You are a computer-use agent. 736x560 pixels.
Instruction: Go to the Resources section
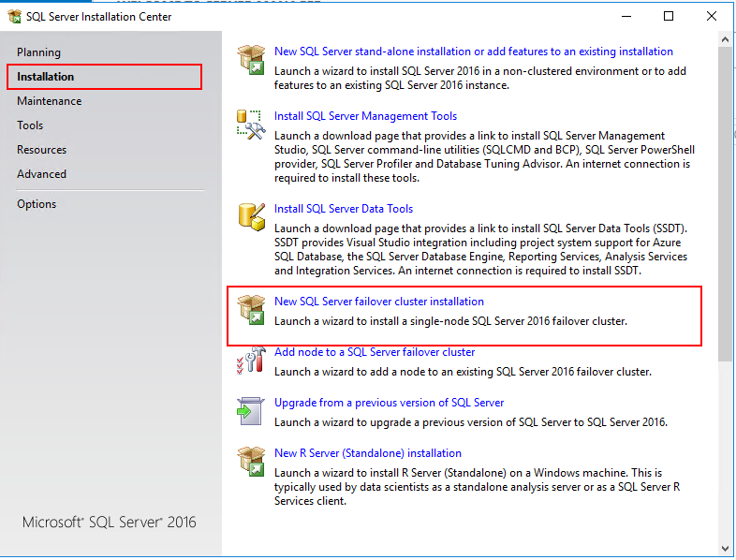[42, 150]
